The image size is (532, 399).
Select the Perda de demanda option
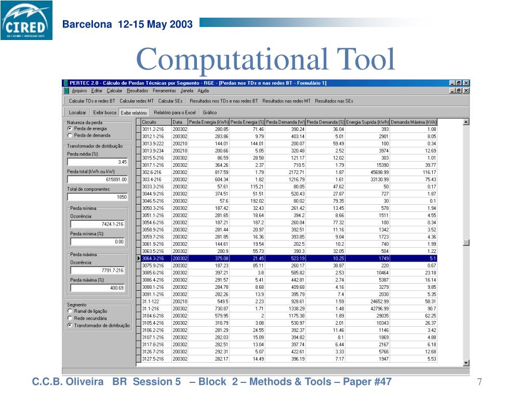tap(70, 135)
